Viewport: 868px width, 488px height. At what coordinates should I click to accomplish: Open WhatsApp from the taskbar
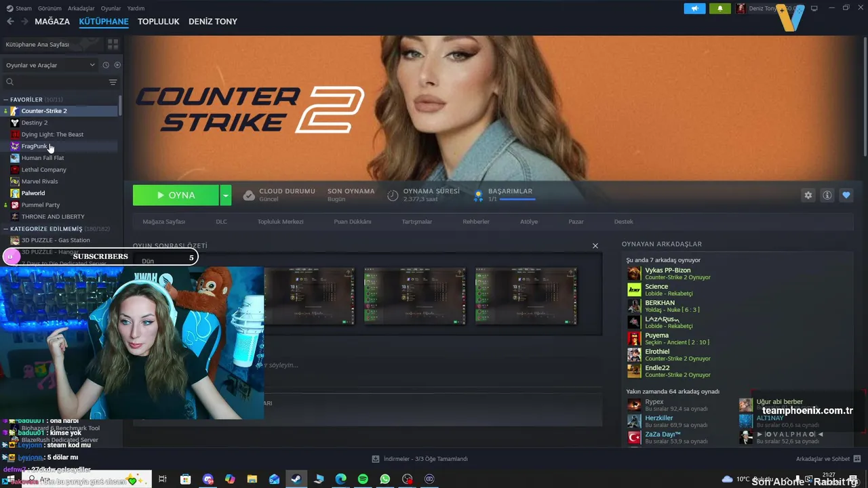pos(385,479)
